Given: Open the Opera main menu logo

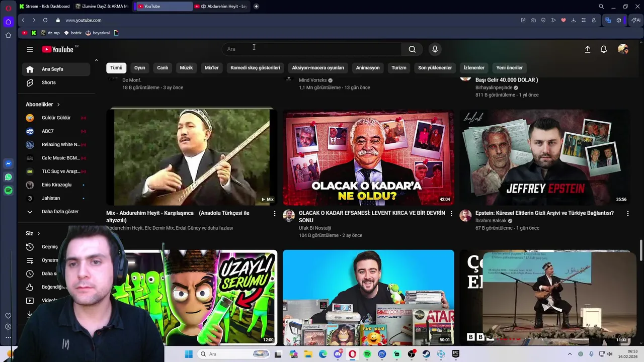Looking at the screenshot, I should click(x=8, y=8).
